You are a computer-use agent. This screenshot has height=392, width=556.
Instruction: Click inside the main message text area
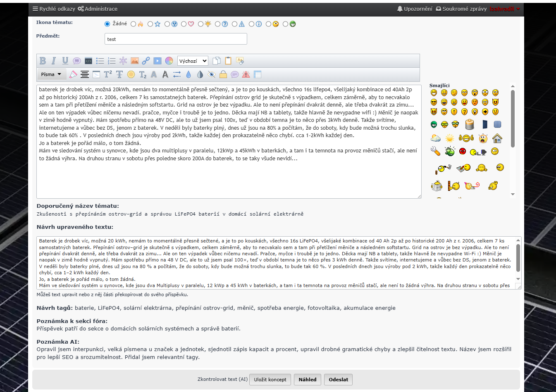point(229,141)
